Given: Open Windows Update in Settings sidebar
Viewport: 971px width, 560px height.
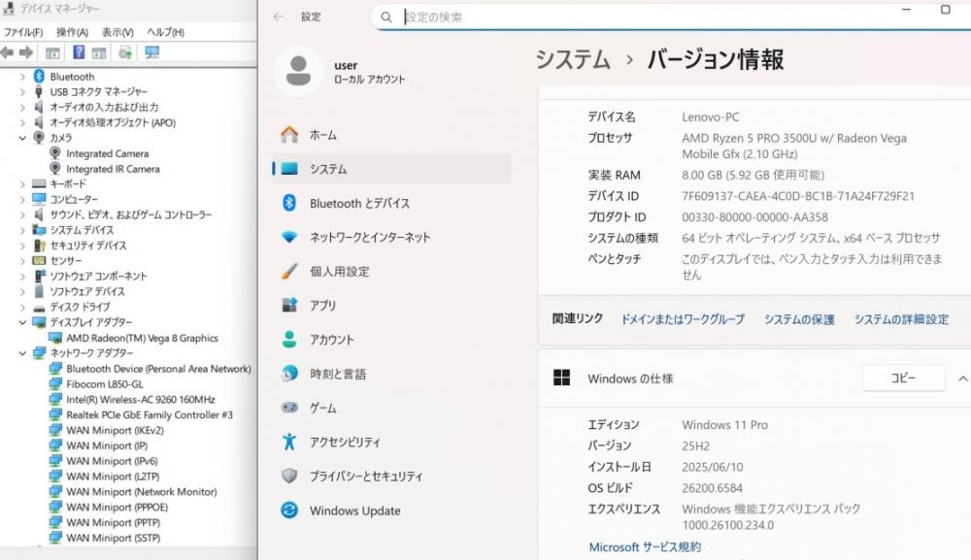Looking at the screenshot, I should (x=354, y=511).
